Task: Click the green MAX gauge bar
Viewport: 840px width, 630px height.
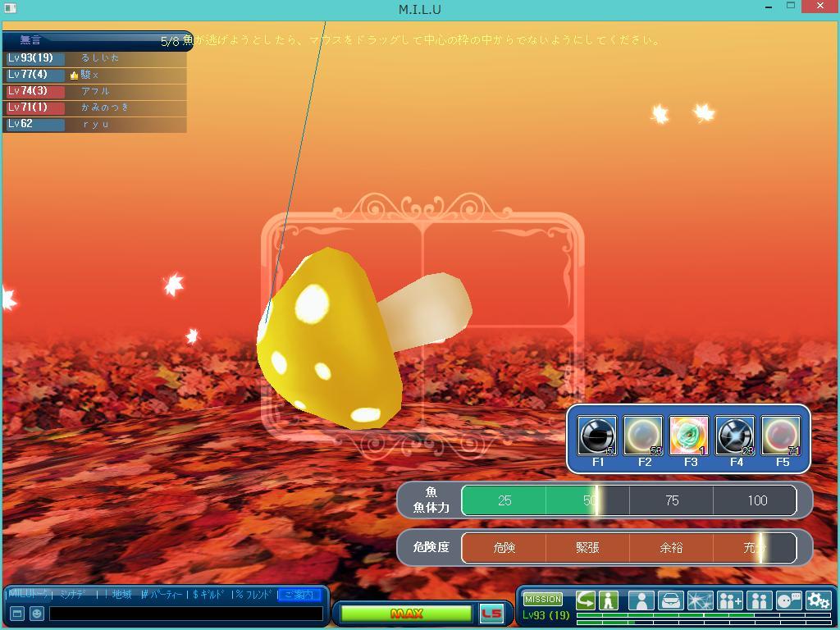Action: [406, 614]
